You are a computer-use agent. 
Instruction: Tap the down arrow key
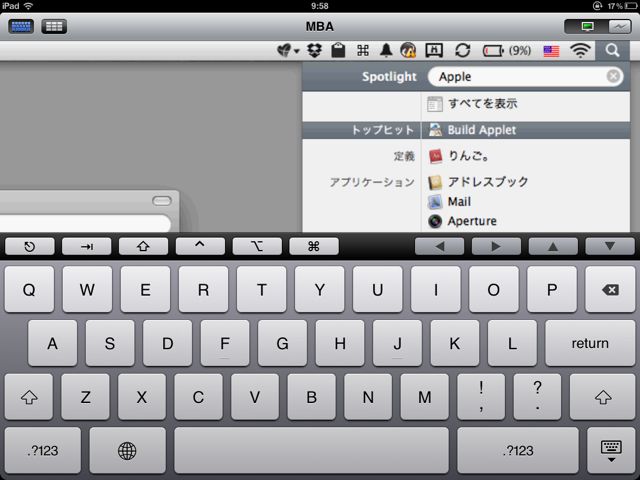click(610, 247)
